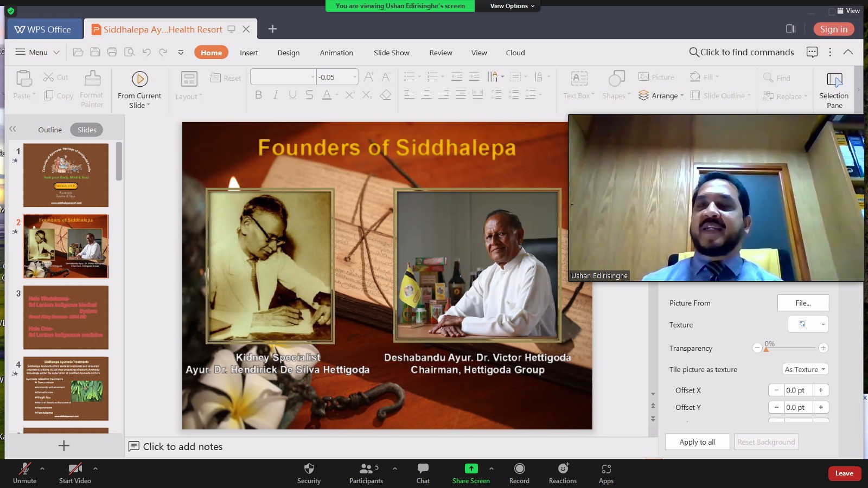This screenshot has height=488, width=868.
Task: Open the Zoom Chat panel
Action: (x=423, y=473)
